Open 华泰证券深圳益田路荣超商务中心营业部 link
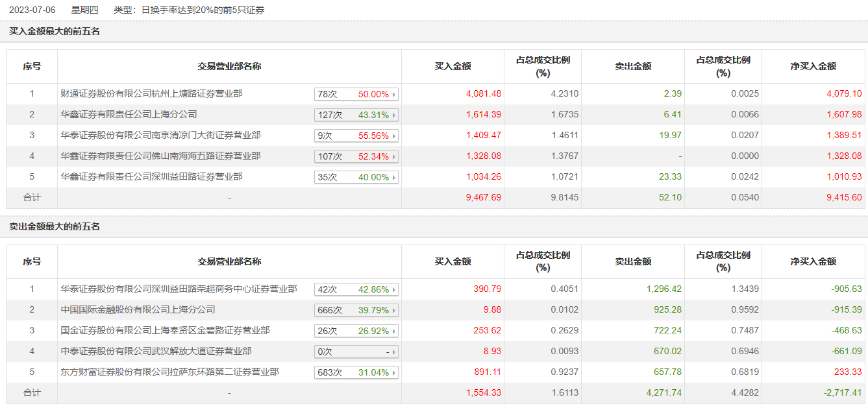 coord(179,289)
